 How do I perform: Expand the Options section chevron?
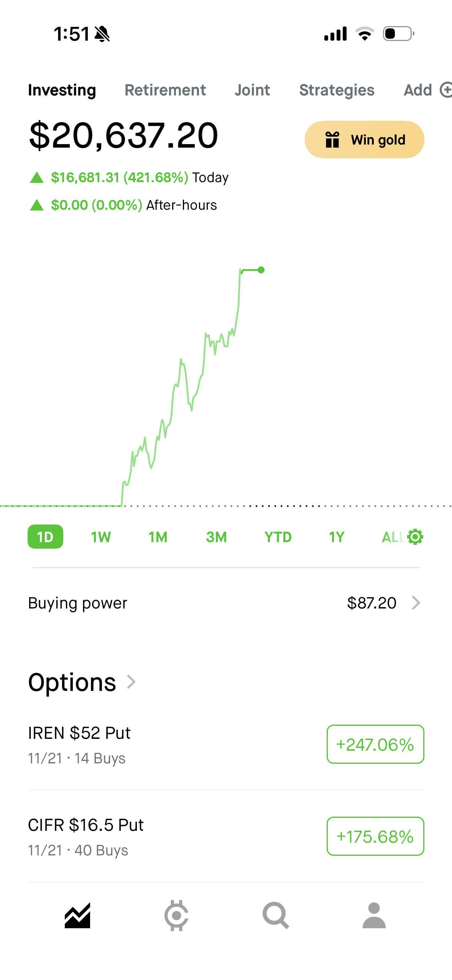point(131,682)
